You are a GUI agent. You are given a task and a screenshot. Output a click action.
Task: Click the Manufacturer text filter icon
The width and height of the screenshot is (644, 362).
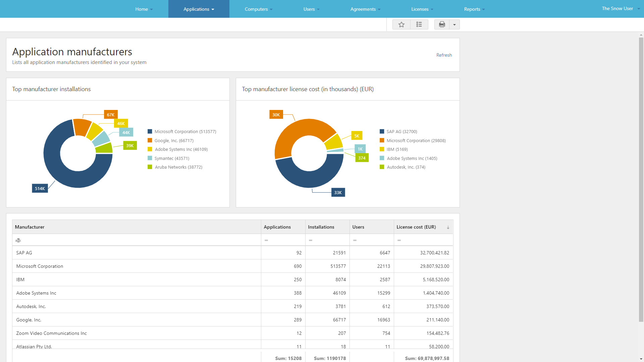point(18,240)
